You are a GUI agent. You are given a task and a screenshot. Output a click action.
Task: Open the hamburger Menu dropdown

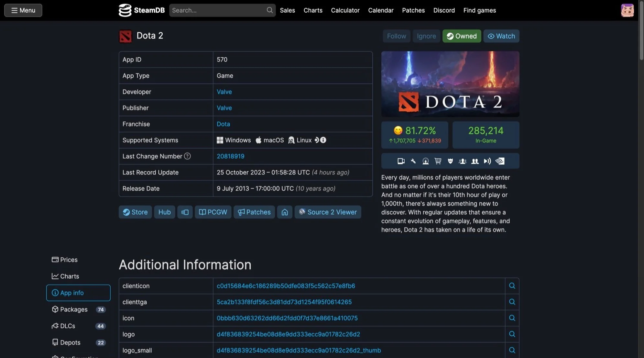23,10
